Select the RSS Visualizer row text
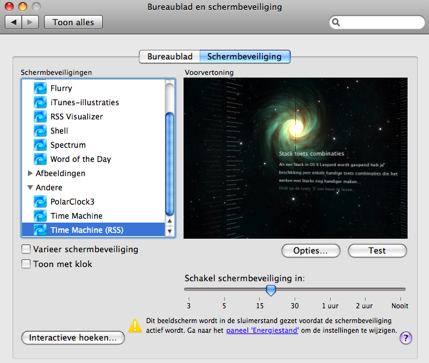429x363 pixels. tap(77, 117)
